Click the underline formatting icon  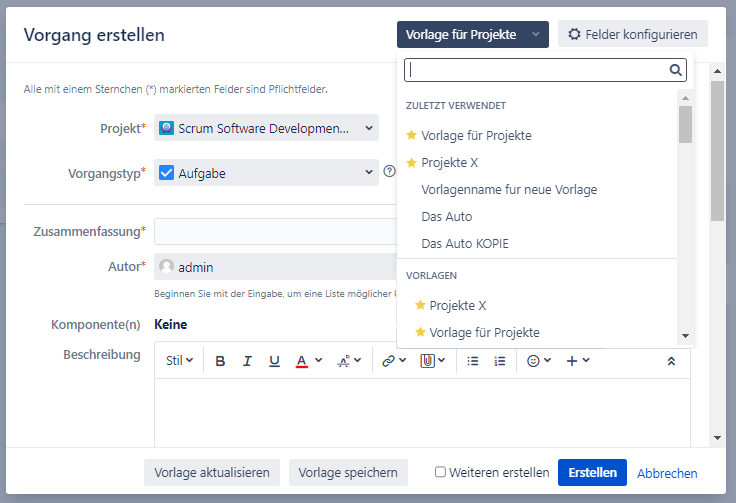point(274,361)
